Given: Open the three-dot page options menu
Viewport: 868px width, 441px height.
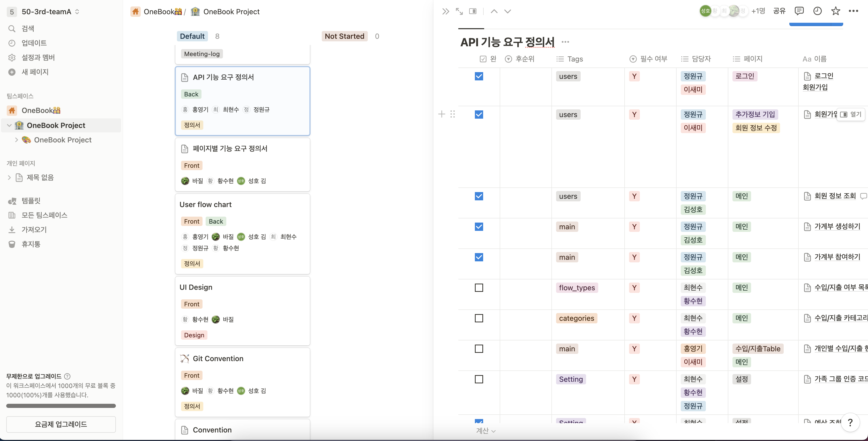Looking at the screenshot, I should click(x=853, y=11).
